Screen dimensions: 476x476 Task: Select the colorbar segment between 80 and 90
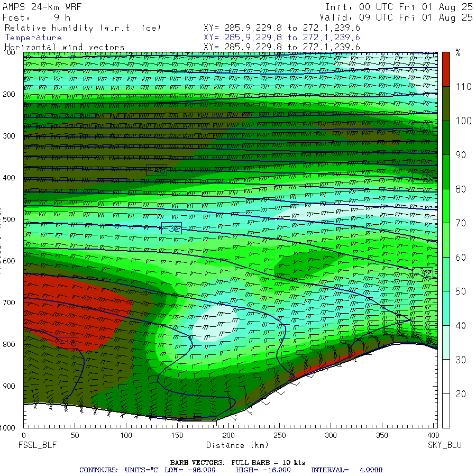click(x=446, y=172)
